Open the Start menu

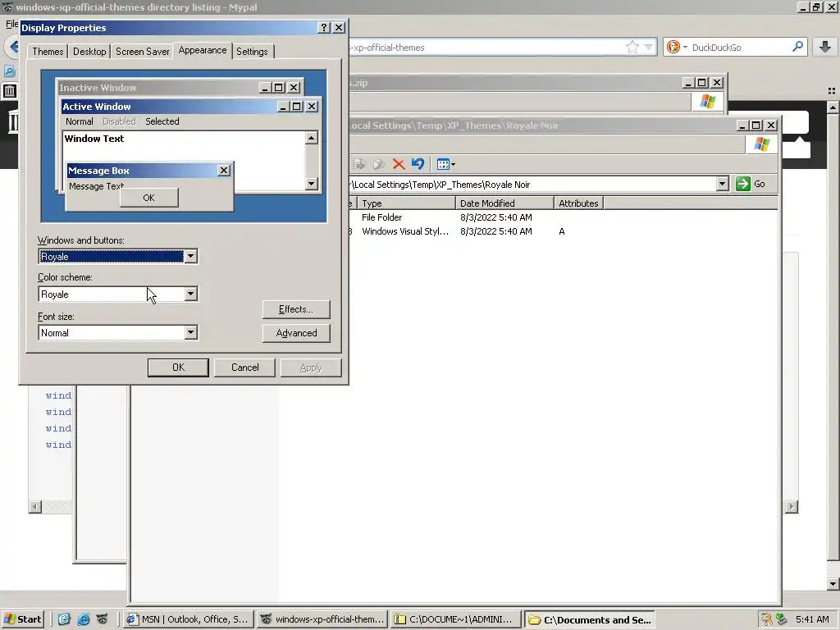pos(22,619)
